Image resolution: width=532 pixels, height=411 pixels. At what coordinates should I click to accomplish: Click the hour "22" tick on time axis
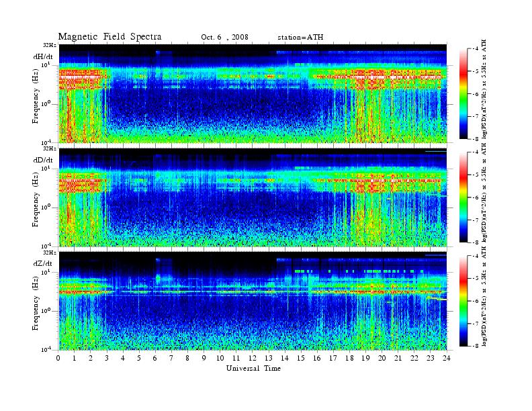[414, 358]
